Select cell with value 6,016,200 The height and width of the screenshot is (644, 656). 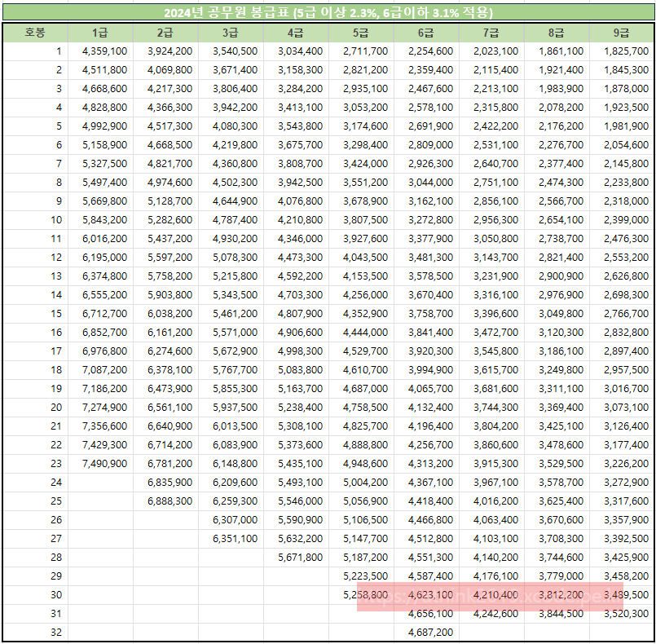click(x=100, y=239)
